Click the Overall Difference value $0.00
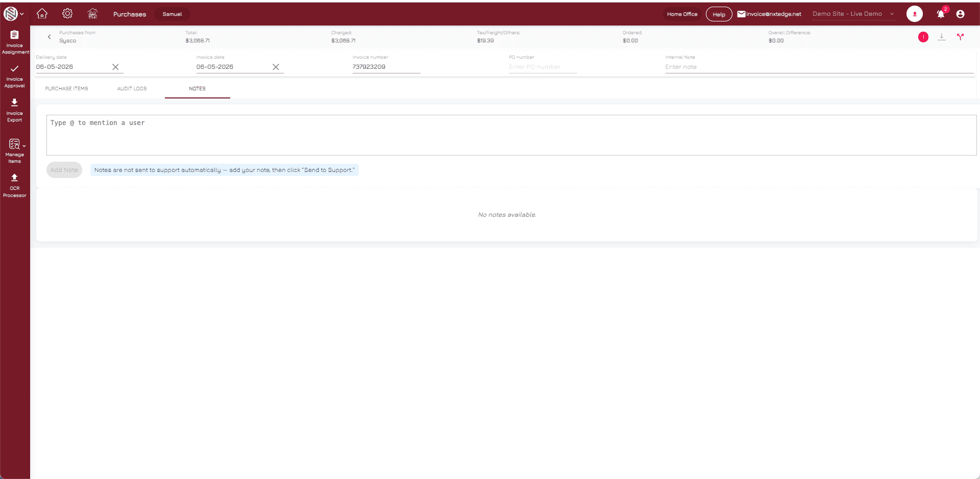The image size is (980, 479). [x=776, y=41]
